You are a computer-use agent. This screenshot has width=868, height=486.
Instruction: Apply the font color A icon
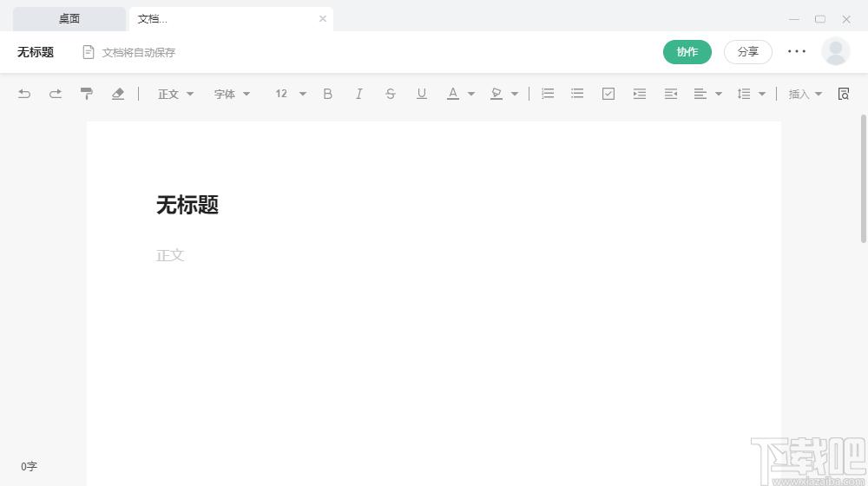(453, 94)
